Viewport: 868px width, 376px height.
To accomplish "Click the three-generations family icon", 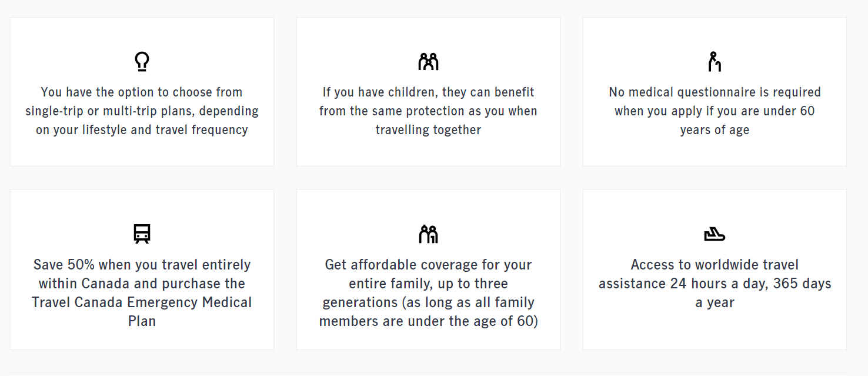I will 428,234.
